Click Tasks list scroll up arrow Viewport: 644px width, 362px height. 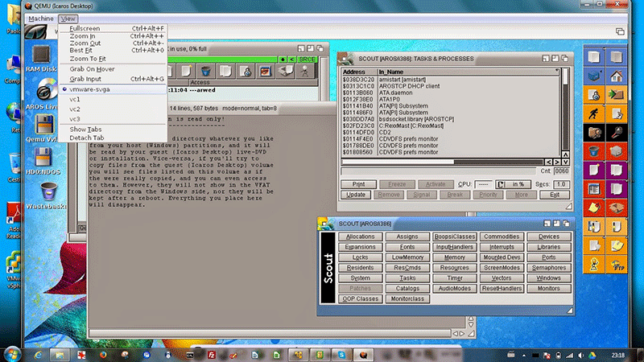pyautogui.click(x=566, y=154)
